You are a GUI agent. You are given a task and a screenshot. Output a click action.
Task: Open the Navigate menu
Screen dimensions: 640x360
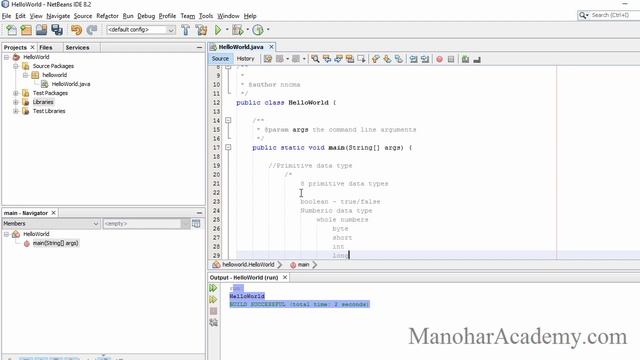(58, 16)
